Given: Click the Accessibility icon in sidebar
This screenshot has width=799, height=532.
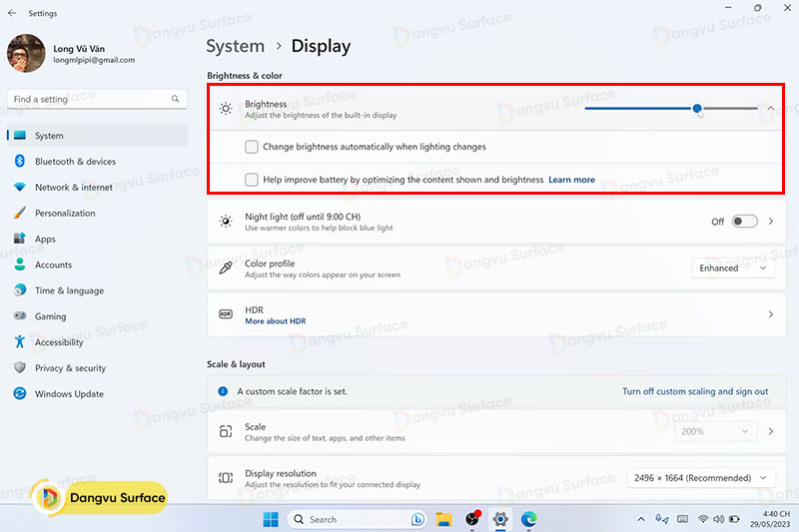Looking at the screenshot, I should click(19, 342).
